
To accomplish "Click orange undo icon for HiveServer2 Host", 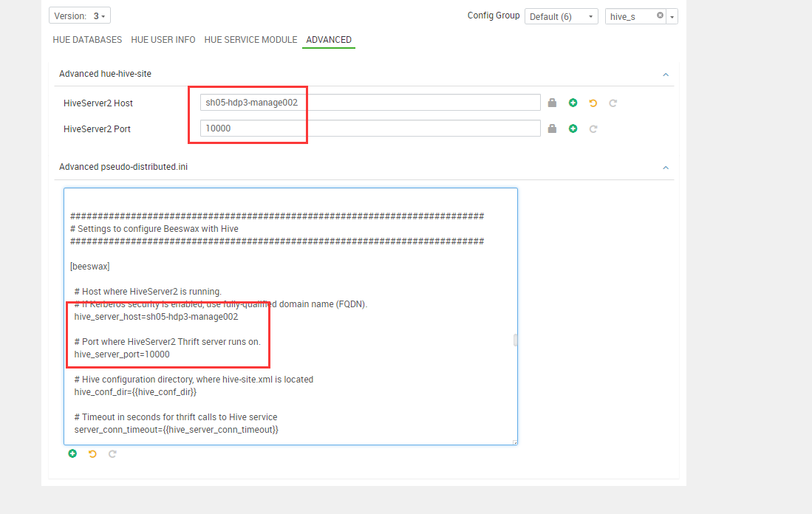I will [593, 103].
